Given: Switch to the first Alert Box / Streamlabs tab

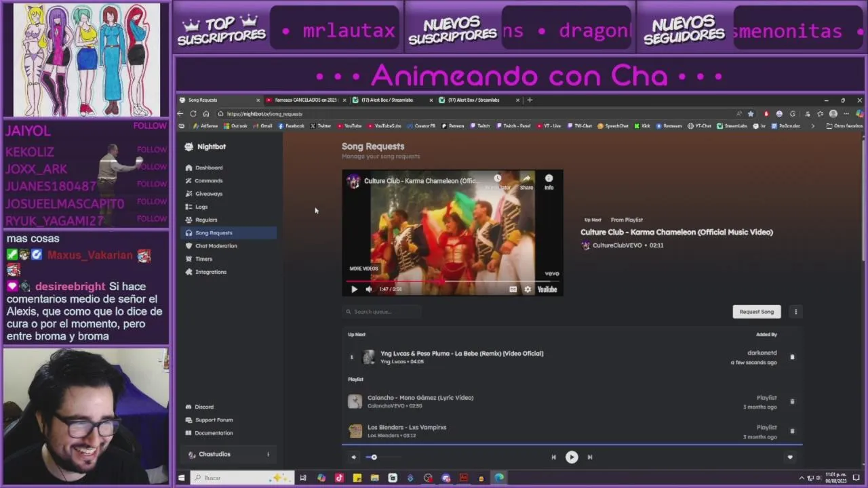Looking at the screenshot, I should 392,100.
